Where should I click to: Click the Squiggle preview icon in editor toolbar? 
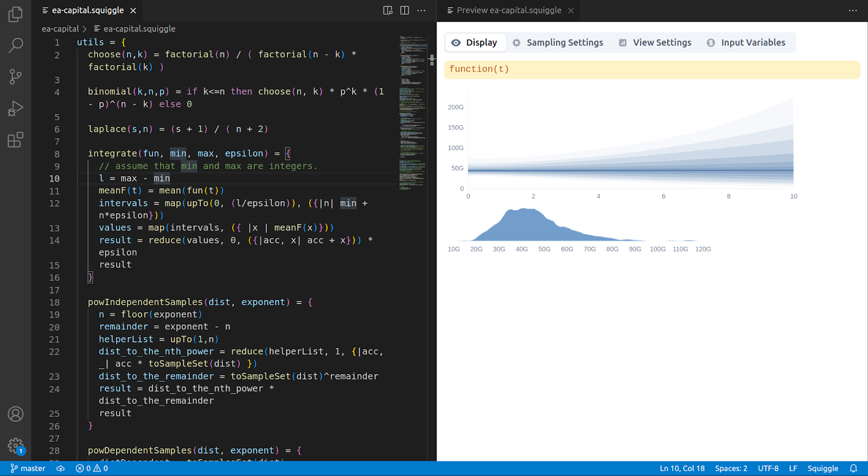388,10
